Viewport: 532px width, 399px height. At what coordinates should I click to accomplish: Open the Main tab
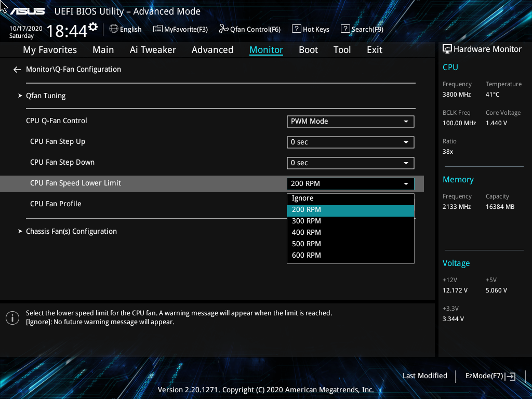(x=103, y=50)
